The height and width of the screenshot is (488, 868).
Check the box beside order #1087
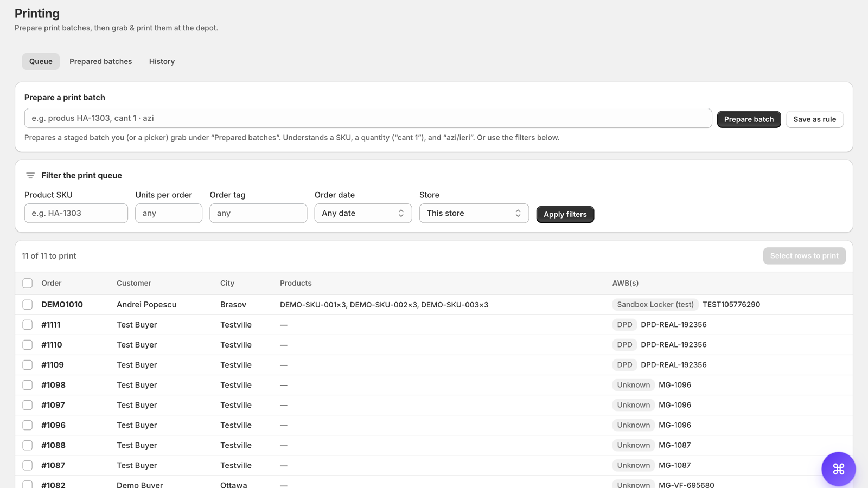(28, 465)
